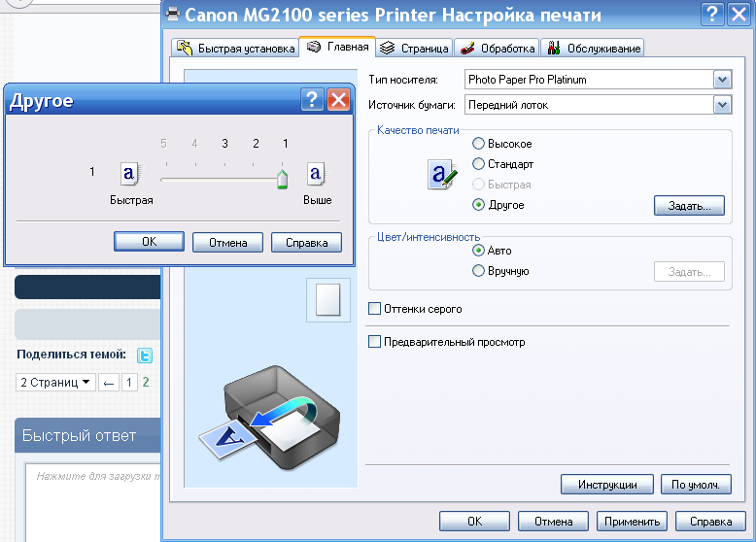756x542 pixels.
Task: Confirm with OK in printer settings window
Action: [x=474, y=522]
